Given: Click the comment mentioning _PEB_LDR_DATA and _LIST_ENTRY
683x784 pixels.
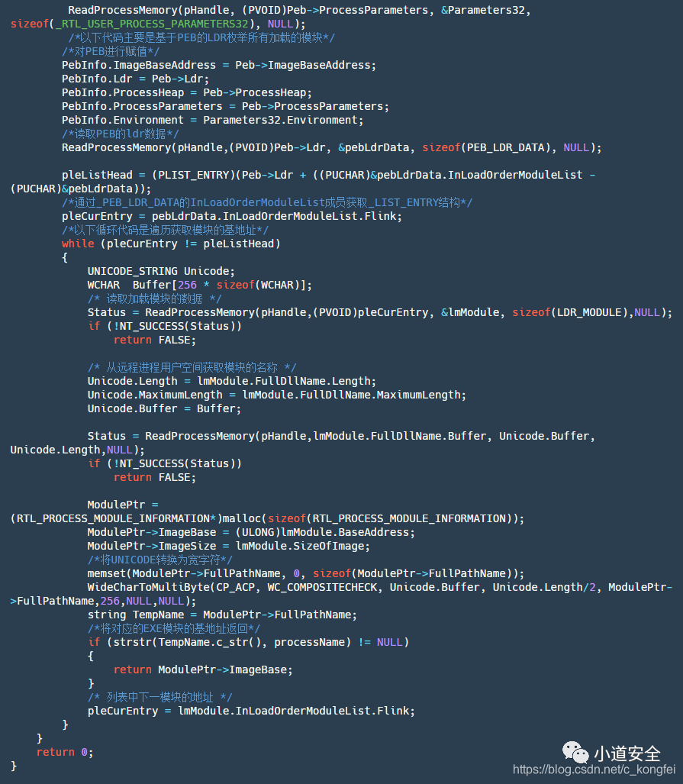Looking at the screenshot, I should click(x=267, y=202).
